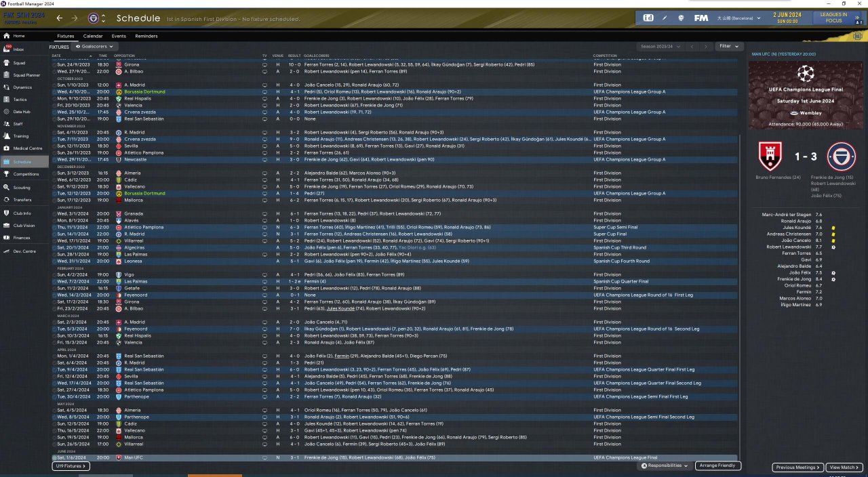Open the Crvena zvezda 7/11/2023 fixture row
Viewport: 868px width, 477px height.
click(x=394, y=139)
